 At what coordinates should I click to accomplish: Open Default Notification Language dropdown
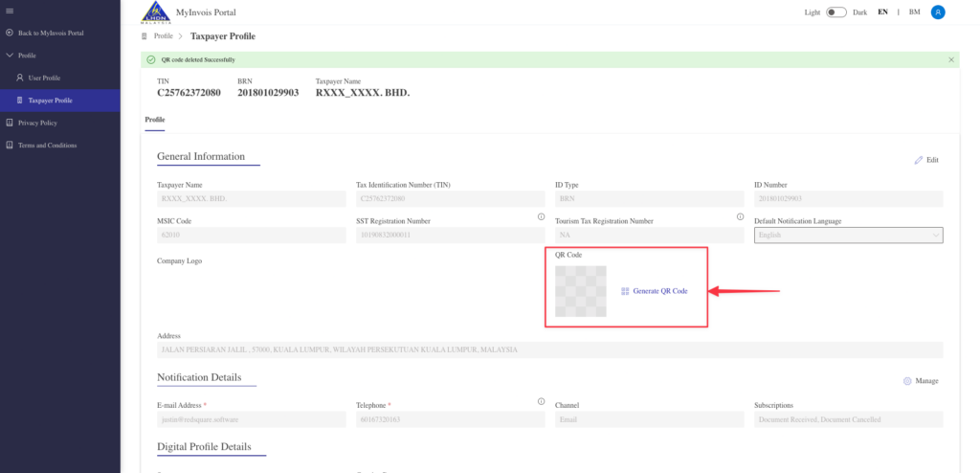849,236
